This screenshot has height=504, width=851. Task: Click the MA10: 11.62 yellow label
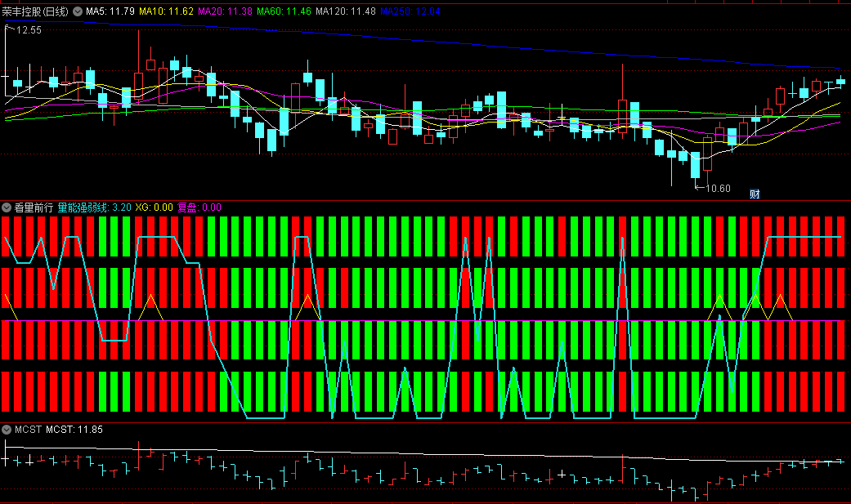click(x=166, y=11)
